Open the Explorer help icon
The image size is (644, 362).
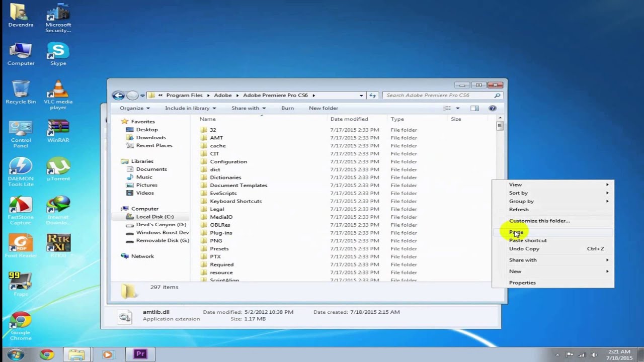(x=493, y=108)
